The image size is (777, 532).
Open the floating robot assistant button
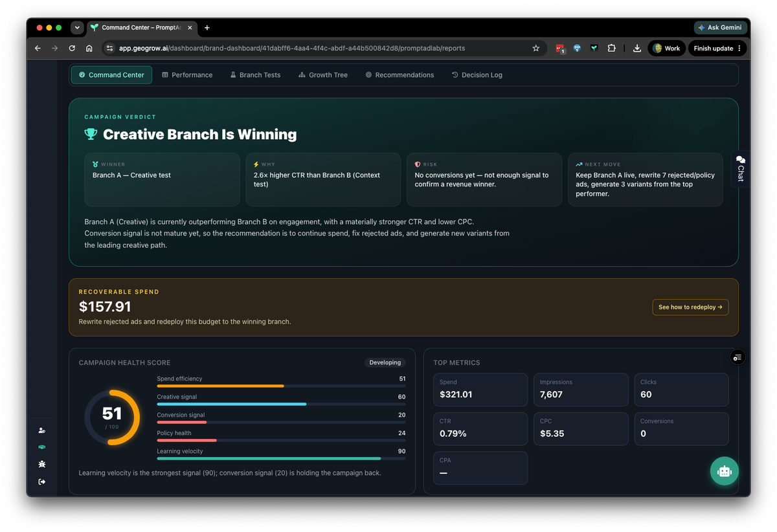724,471
